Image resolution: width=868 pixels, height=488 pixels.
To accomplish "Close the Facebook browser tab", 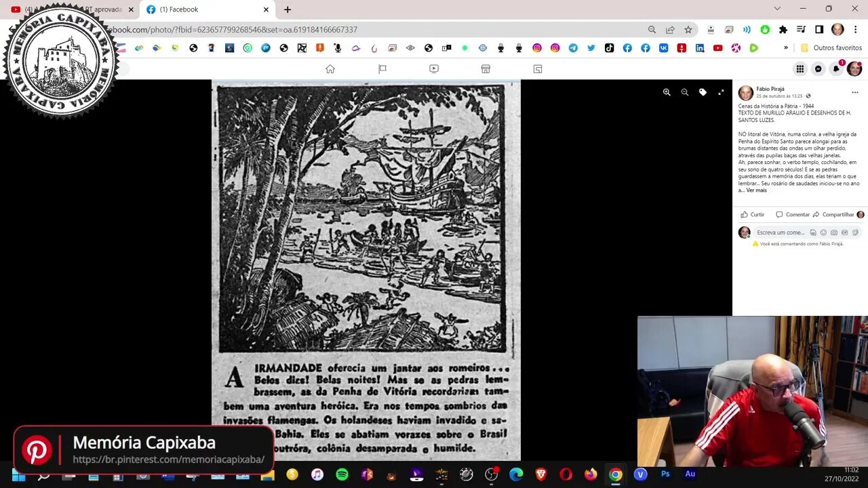I will (x=266, y=9).
